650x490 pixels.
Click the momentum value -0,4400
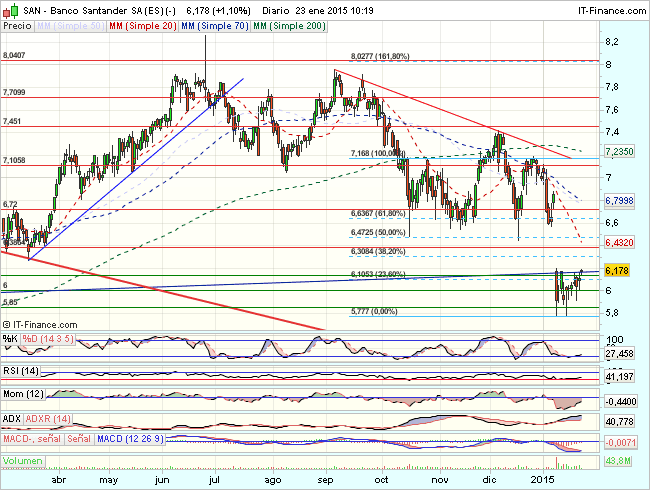coord(620,402)
